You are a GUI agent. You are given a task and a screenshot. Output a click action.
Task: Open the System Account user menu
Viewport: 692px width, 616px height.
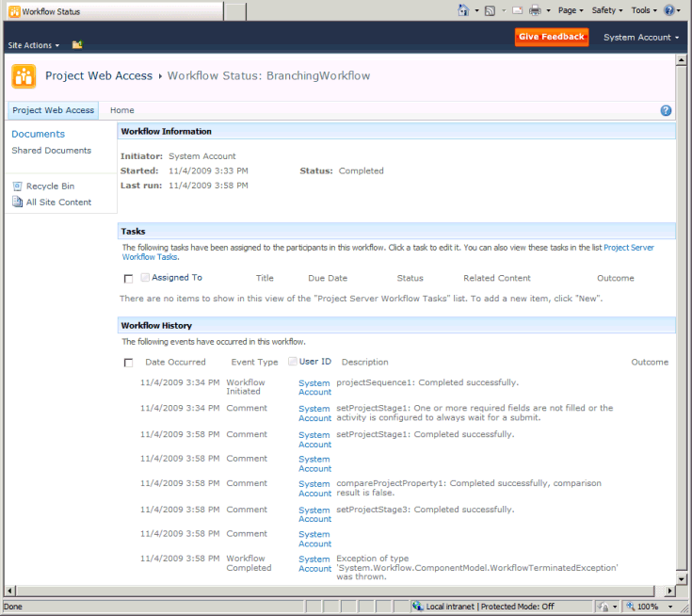(x=641, y=38)
